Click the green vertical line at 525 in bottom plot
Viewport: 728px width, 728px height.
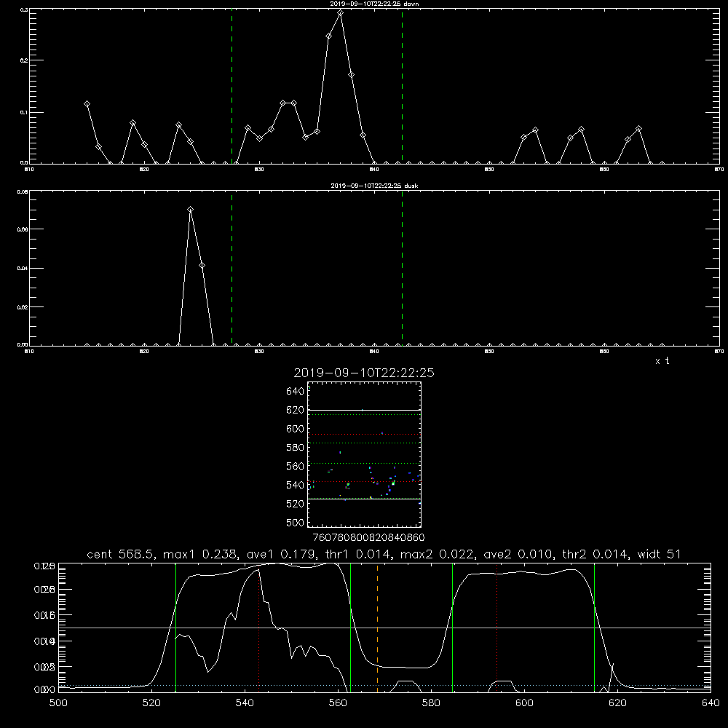[175, 628]
